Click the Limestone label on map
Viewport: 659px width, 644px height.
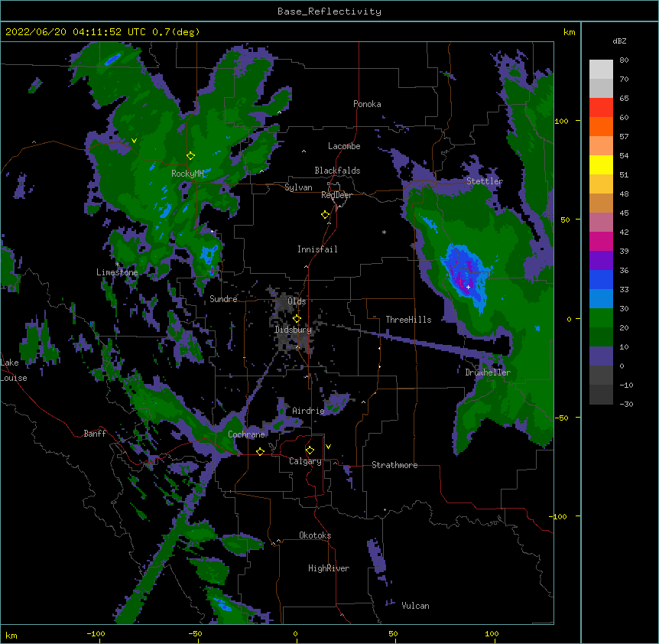coord(117,272)
